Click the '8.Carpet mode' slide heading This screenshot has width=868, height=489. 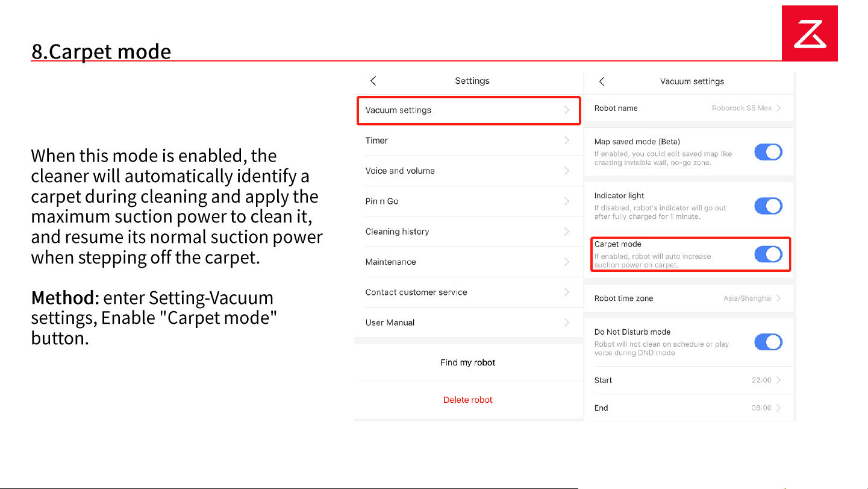101,51
